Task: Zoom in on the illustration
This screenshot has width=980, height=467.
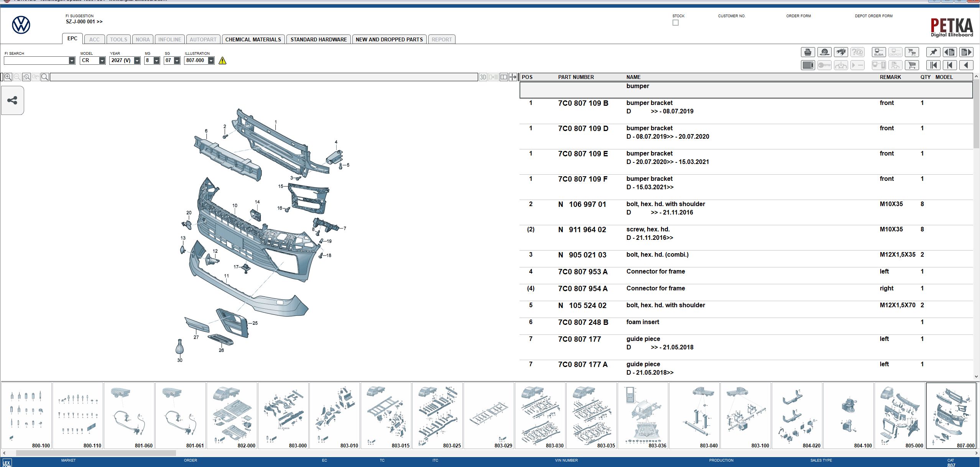Action: pos(8,77)
